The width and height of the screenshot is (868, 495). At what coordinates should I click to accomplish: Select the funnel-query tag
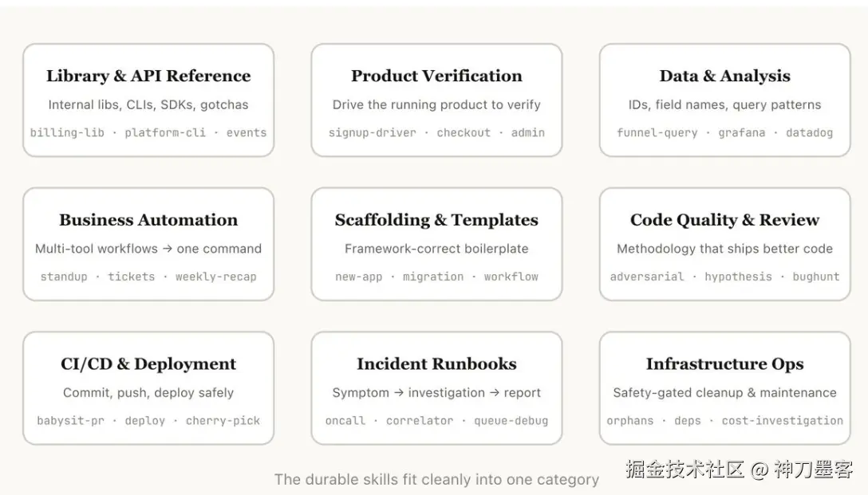click(657, 132)
